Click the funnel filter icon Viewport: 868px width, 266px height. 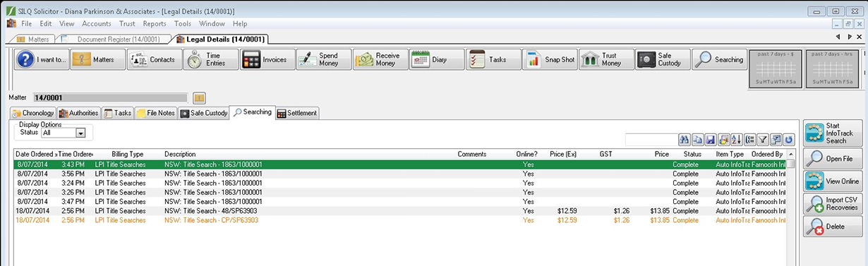tap(763, 140)
